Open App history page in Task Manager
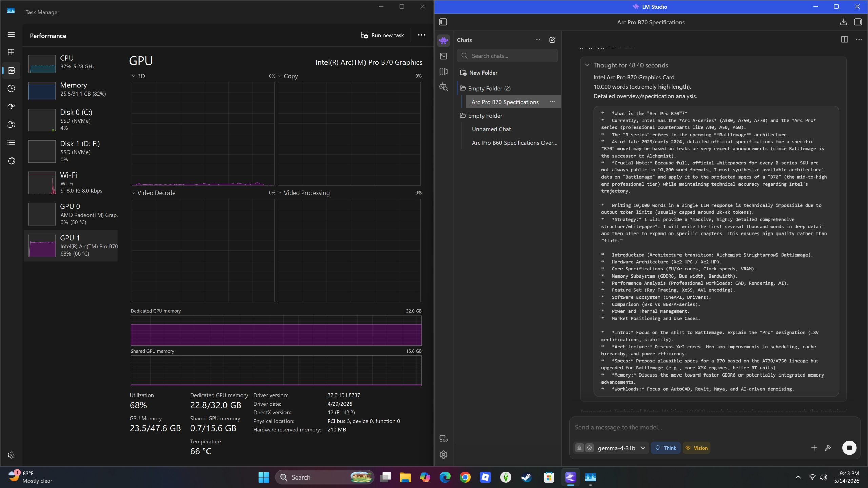Screen dimensions: 868x488 click(11, 88)
